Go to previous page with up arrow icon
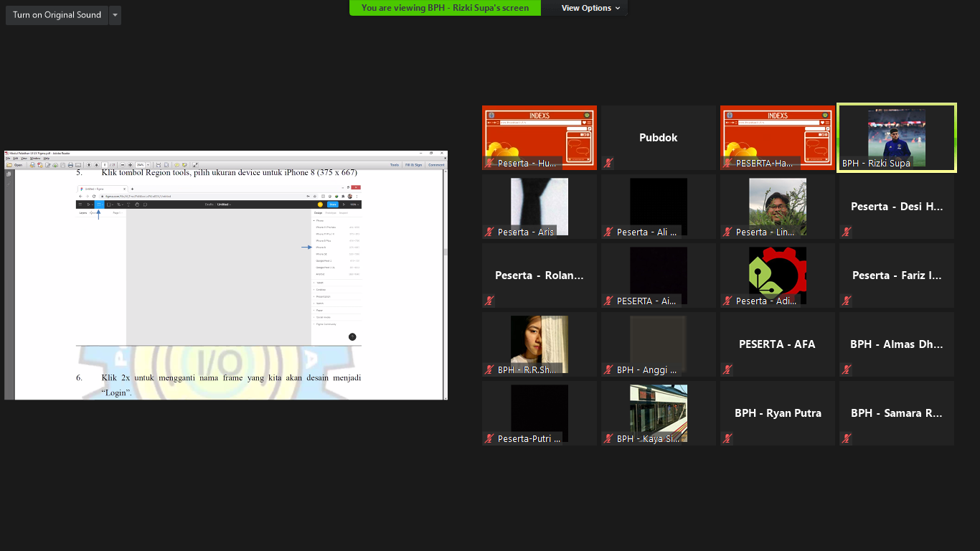 (89, 165)
